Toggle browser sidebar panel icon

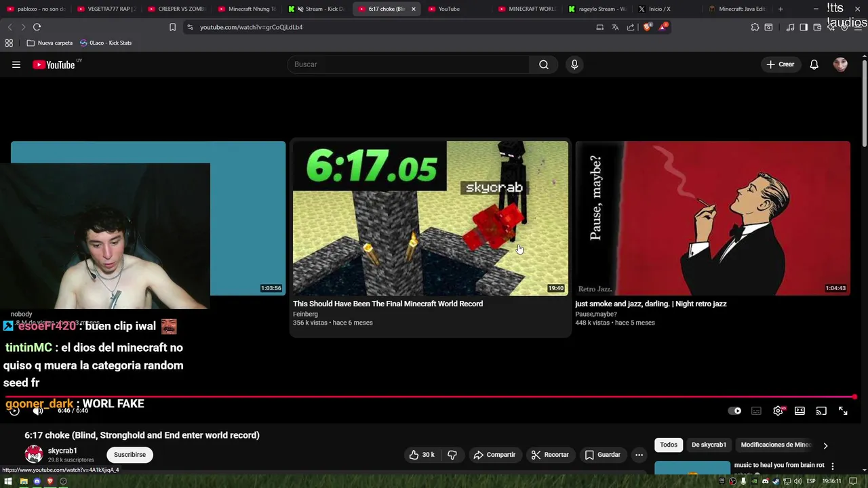pyautogui.click(x=804, y=27)
